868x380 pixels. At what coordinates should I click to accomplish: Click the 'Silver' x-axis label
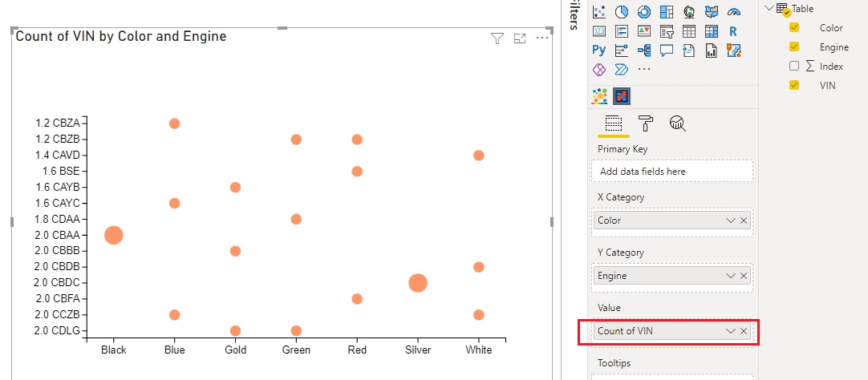pos(418,350)
